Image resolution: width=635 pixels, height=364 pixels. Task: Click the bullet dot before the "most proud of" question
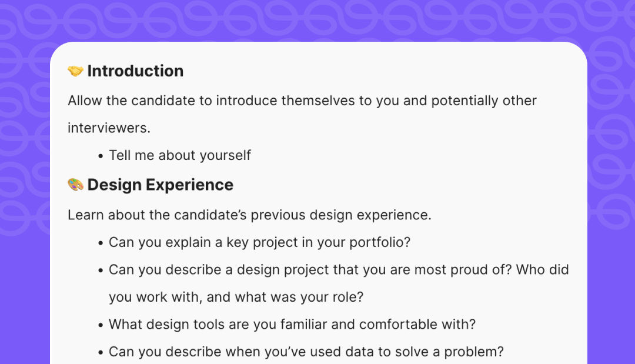click(101, 271)
